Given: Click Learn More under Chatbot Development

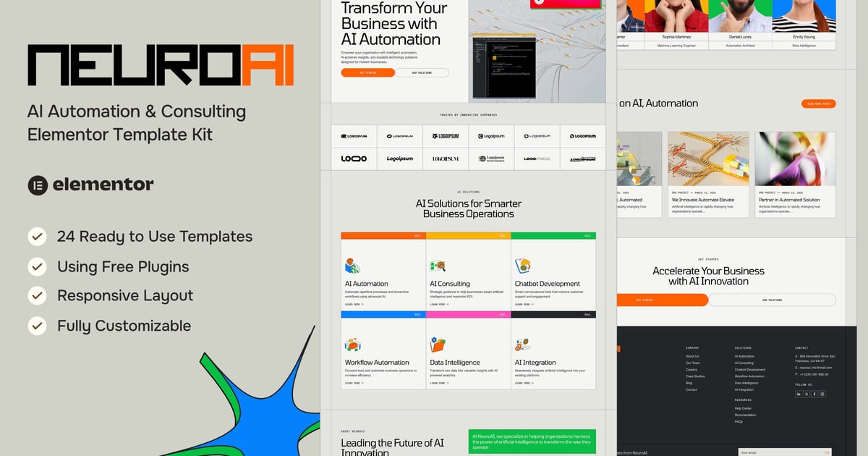Looking at the screenshot, I should 524,305.
